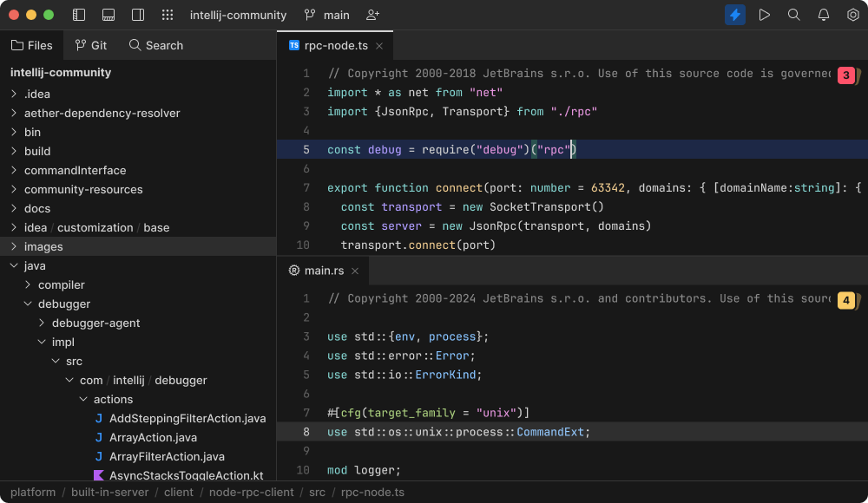Toggle the bottom panel layout icon
868x503 pixels.
(x=108, y=15)
